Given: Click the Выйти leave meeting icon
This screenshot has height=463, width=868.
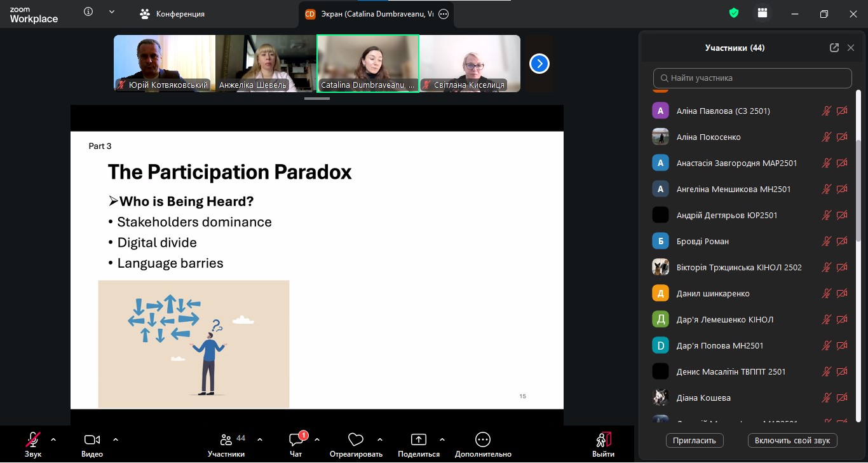Looking at the screenshot, I should [x=603, y=440].
